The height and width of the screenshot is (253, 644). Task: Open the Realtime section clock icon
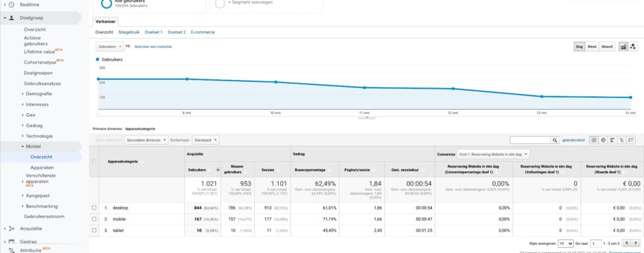pyautogui.click(x=11, y=5)
